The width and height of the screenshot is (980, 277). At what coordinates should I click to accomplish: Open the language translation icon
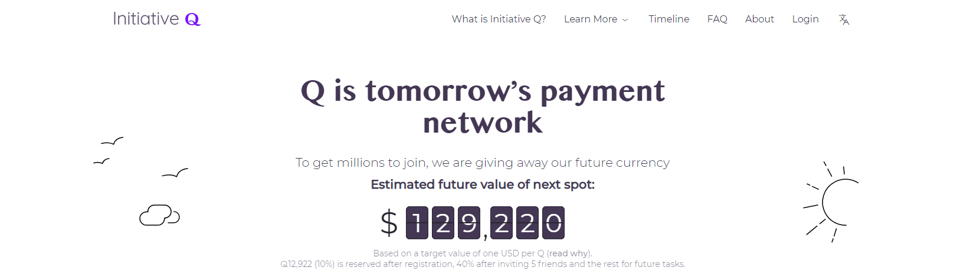(844, 19)
